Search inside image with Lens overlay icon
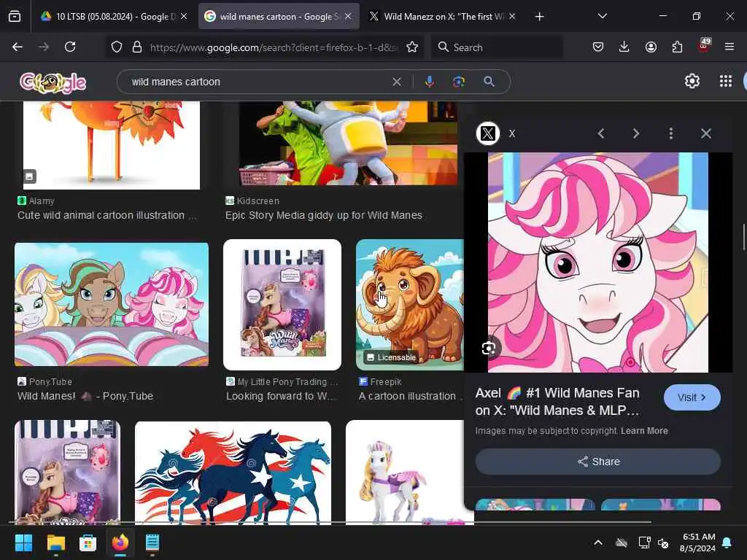 tap(489, 349)
